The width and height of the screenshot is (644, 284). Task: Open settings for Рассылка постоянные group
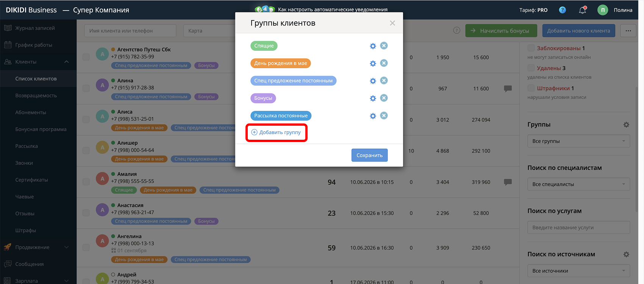tap(373, 116)
